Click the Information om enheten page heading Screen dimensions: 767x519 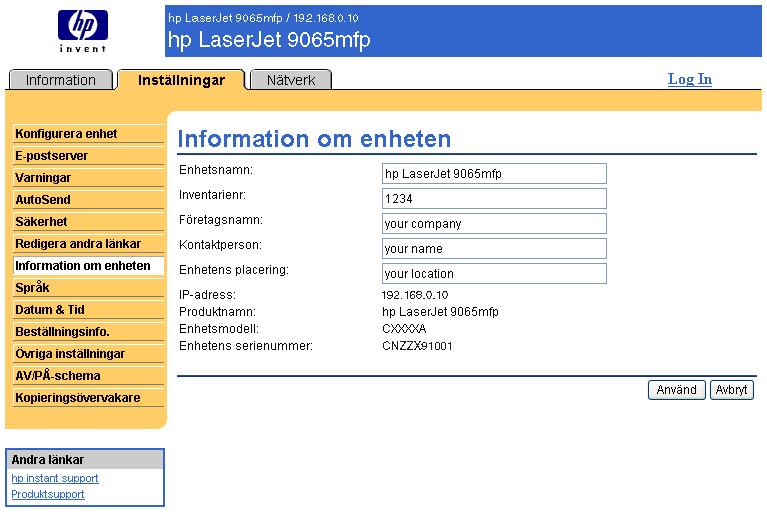(314, 139)
